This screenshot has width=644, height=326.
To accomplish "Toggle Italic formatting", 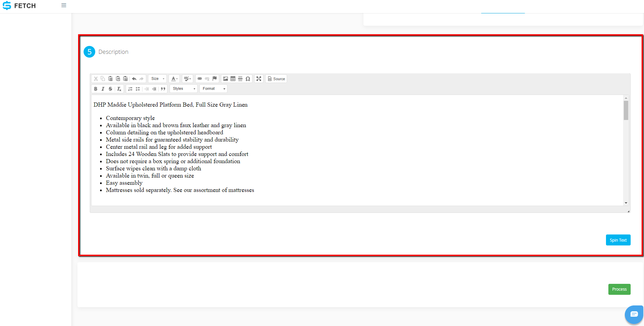I will (x=103, y=89).
